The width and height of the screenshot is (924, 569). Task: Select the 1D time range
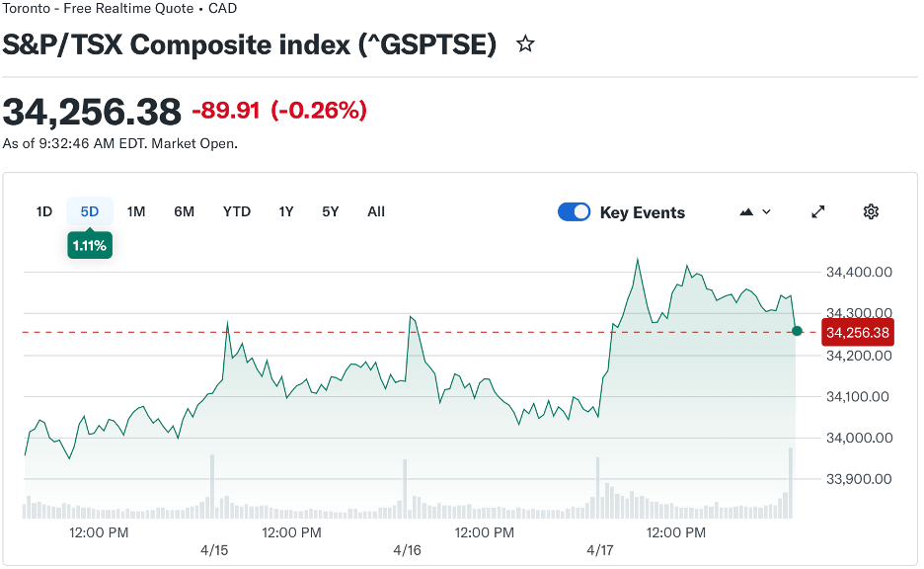coord(44,211)
